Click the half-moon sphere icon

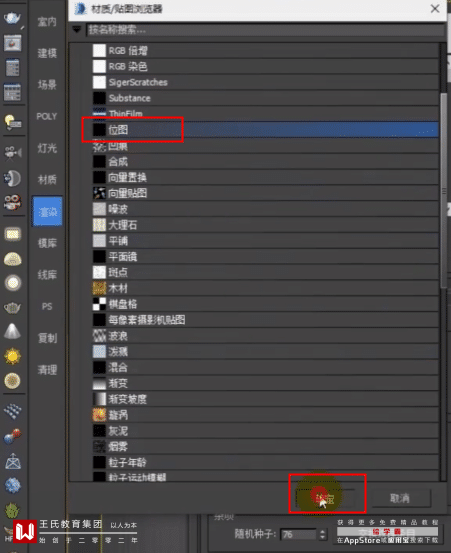point(12,178)
